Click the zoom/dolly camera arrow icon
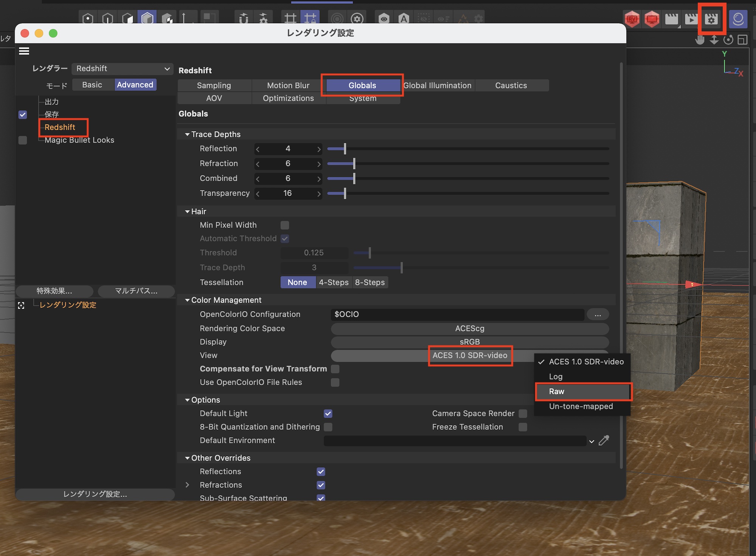The image size is (756, 556). point(714,40)
